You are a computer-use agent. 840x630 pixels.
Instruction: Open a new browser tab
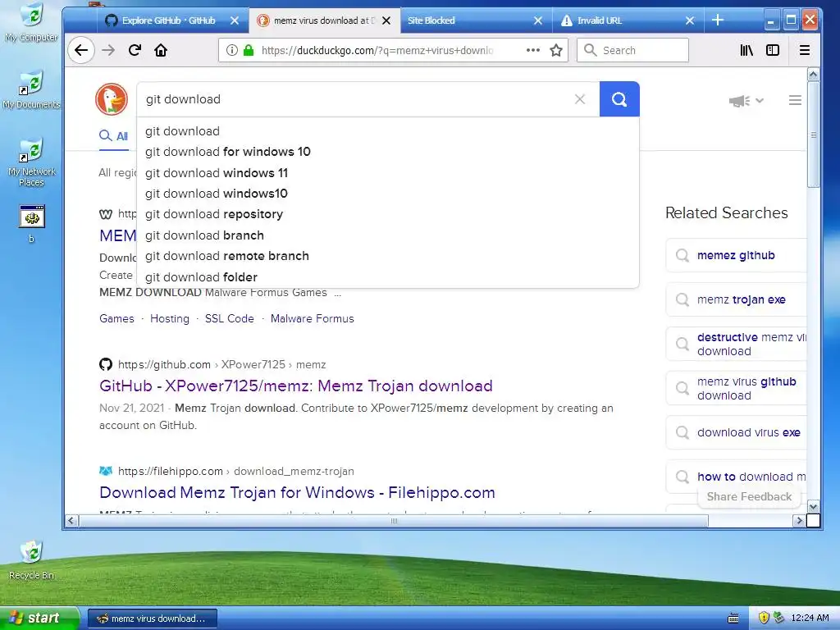click(718, 21)
